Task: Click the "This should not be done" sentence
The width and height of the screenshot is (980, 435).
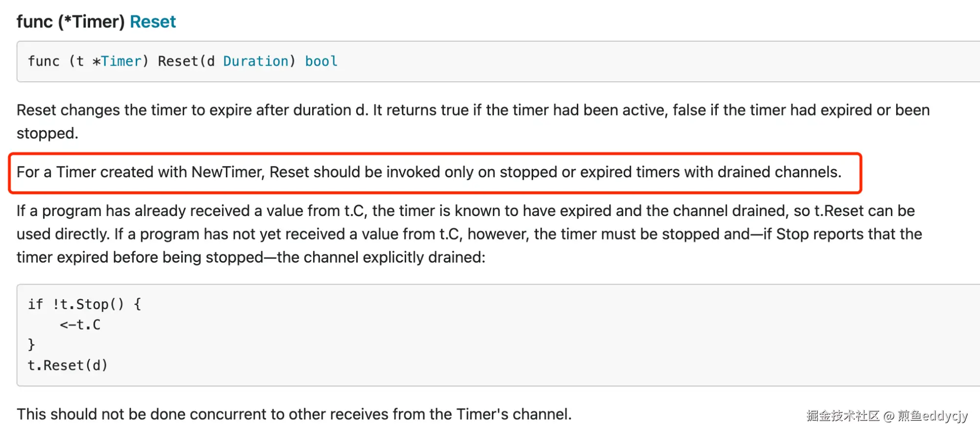Action: 294,414
